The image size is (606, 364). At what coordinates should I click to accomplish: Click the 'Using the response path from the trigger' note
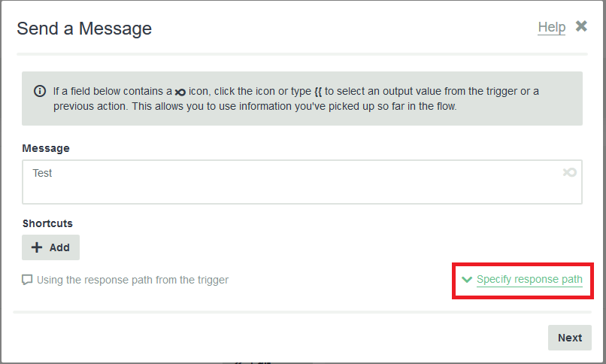point(132,280)
